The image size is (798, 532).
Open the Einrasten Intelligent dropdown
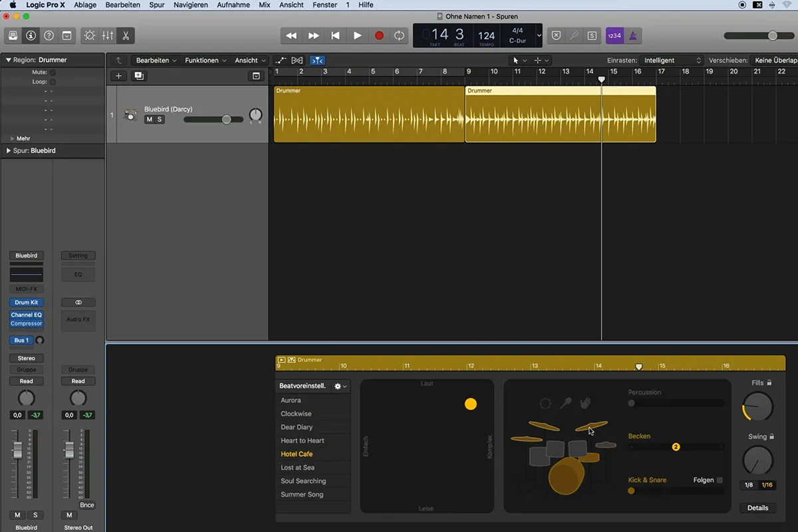pyautogui.click(x=672, y=61)
